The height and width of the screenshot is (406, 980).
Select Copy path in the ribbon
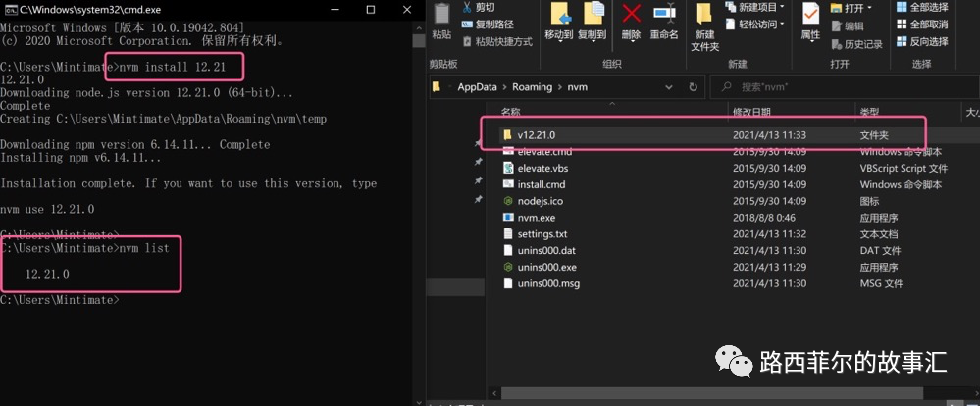(x=487, y=25)
